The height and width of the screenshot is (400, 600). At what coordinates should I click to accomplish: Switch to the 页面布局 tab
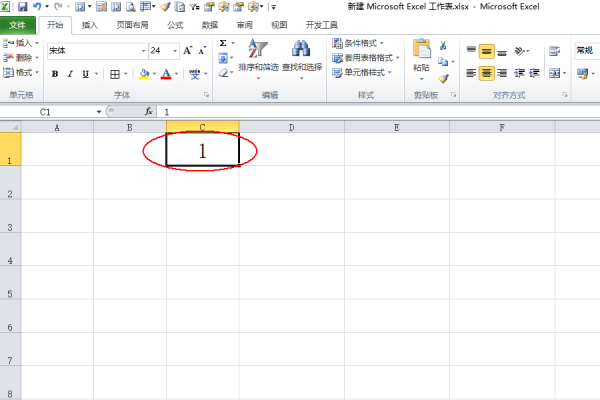point(132,25)
